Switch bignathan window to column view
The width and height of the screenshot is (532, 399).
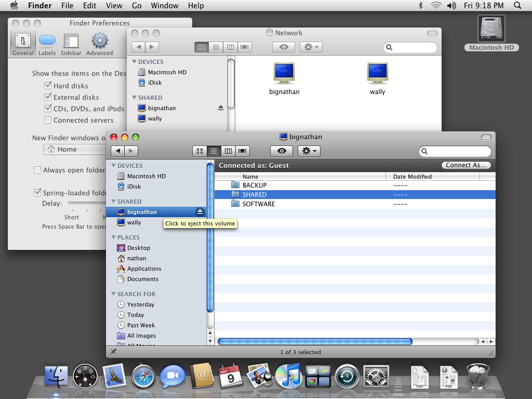coord(228,151)
